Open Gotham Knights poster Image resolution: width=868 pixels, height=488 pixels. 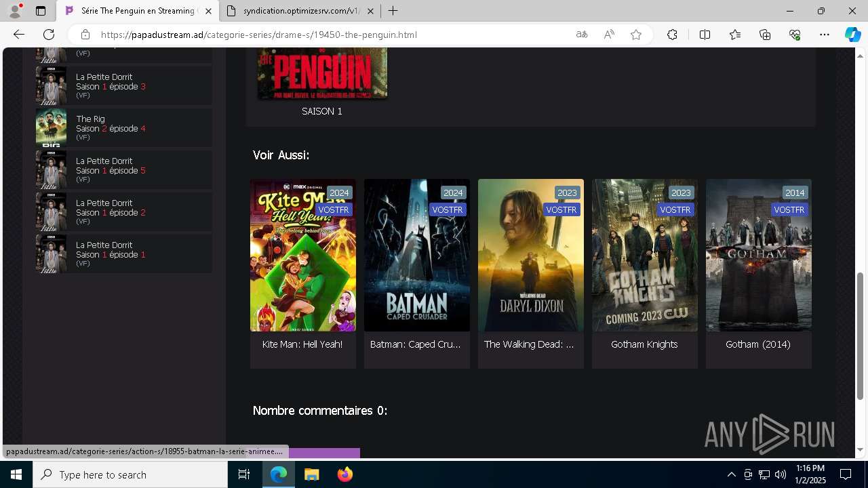645,256
